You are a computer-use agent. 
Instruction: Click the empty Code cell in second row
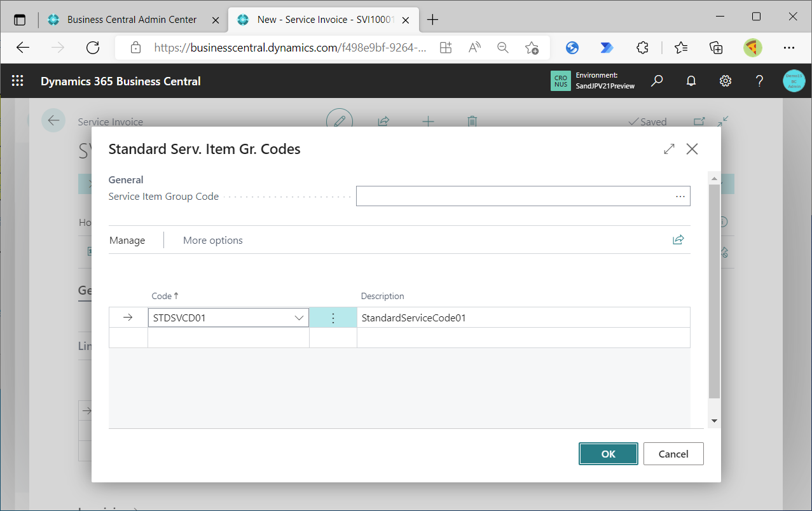[228, 338]
